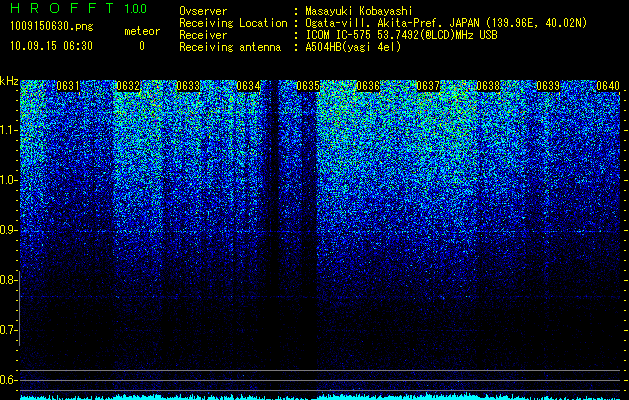Click the 0636 time marker

[x=368, y=86]
